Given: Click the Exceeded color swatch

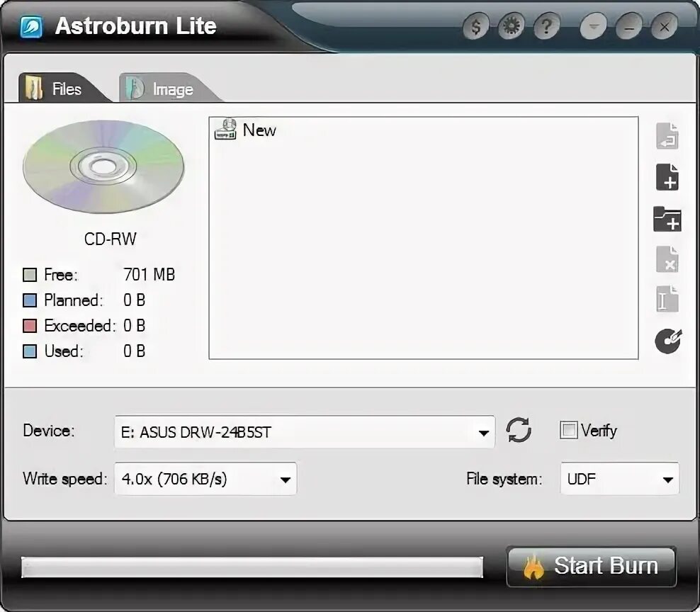Looking at the screenshot, I should click(30, 325).
